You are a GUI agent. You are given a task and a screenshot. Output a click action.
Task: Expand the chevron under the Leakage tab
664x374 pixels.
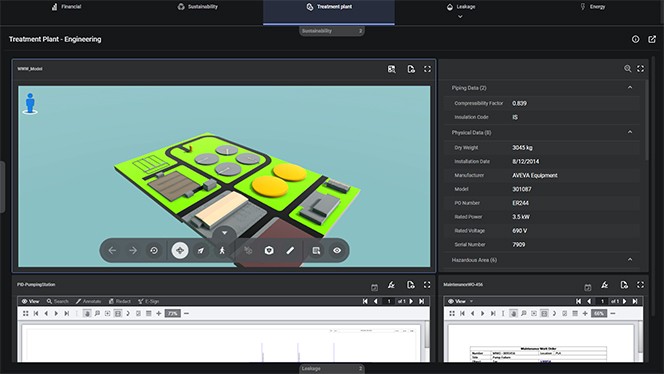point(460,17)
